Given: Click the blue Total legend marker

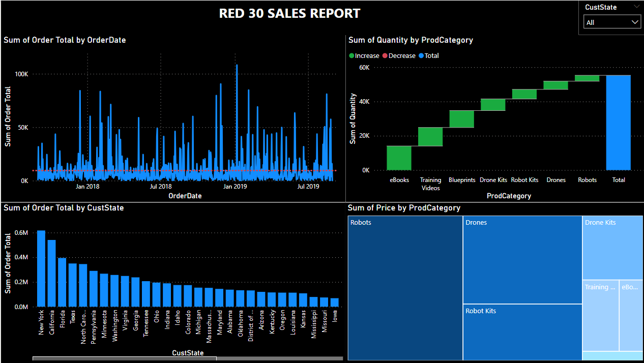Looking at the screenshot, I should click(x=421, y=56).
